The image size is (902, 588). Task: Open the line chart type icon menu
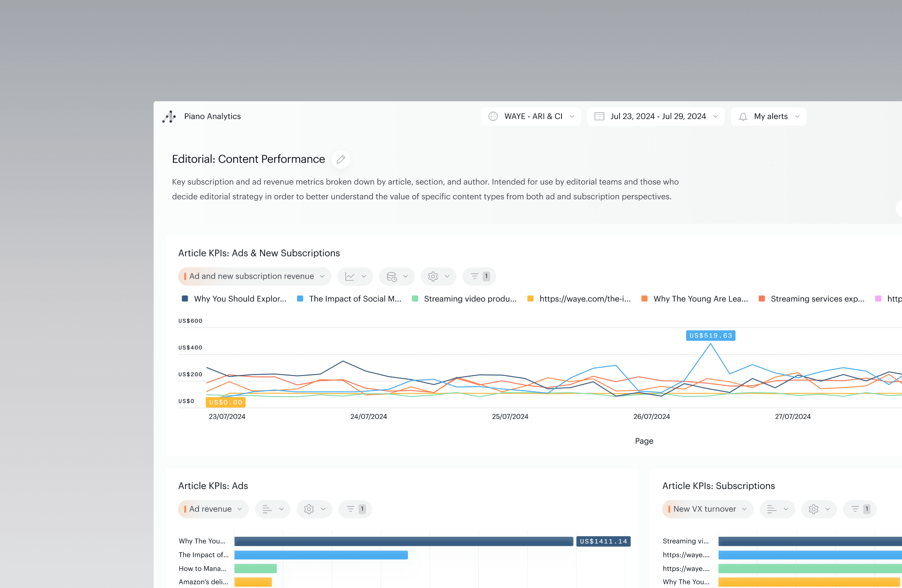pyautogui.click(x=355, y=276)
